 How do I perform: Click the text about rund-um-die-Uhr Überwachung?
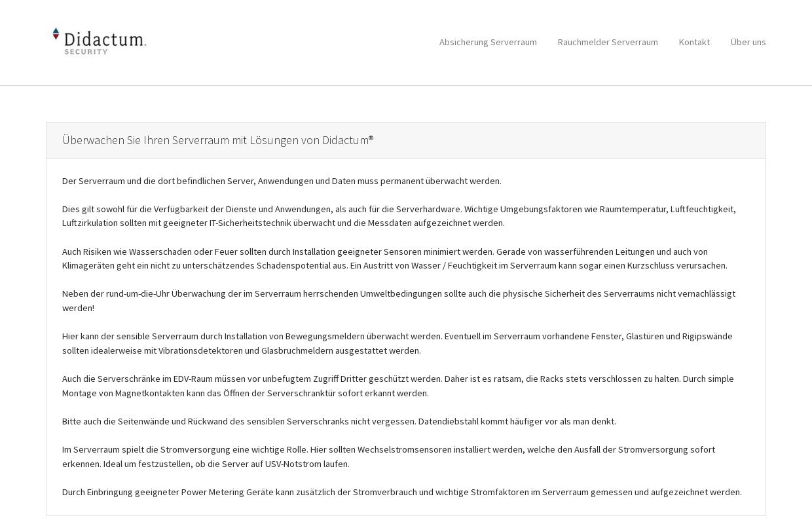399,301
